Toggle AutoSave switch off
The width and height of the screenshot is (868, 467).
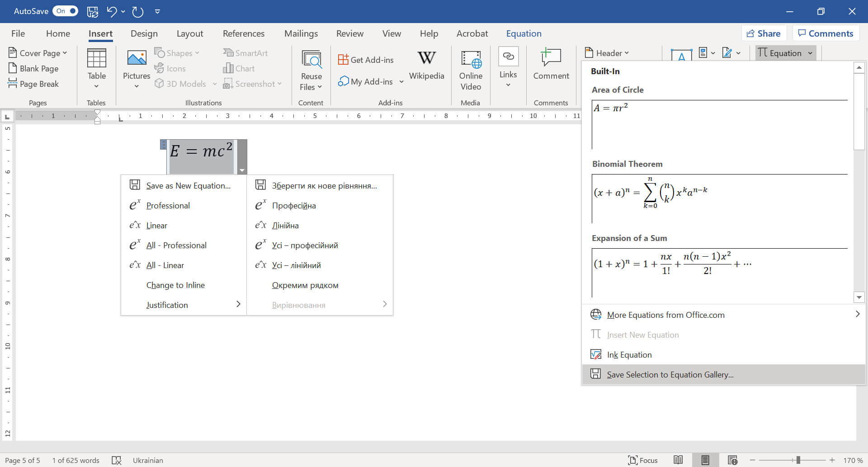point(66,11)
